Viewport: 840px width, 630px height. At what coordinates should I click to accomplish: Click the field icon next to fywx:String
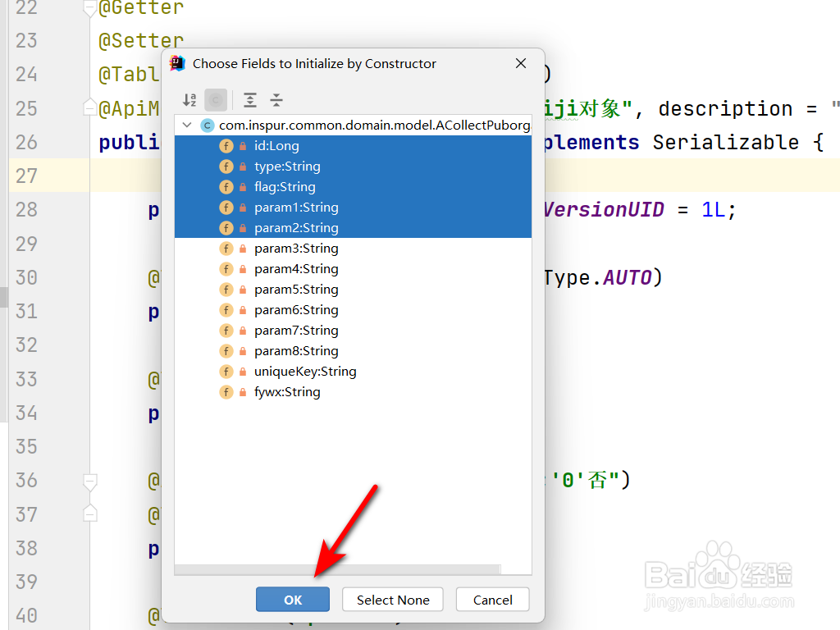coord(226,392)
